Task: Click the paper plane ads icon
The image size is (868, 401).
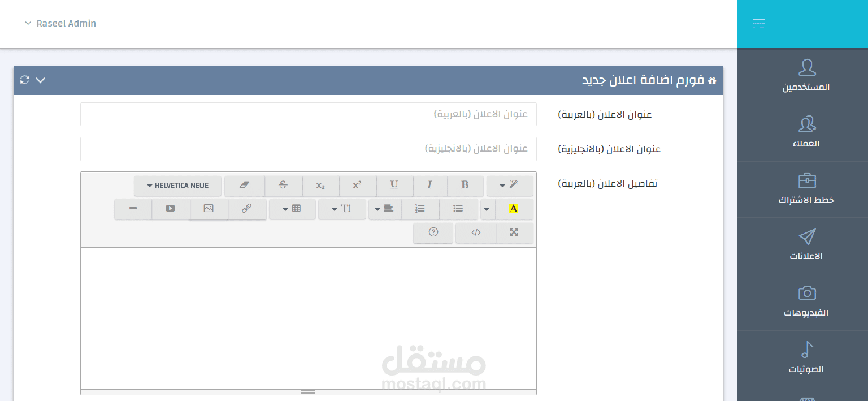Action: pos(807,237)
